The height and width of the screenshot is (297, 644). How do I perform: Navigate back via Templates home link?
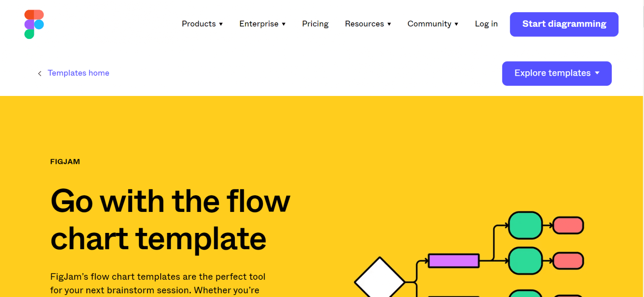tap(78, 73)
